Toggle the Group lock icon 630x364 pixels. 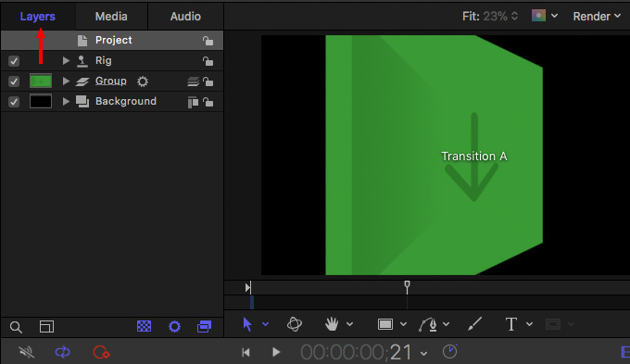click(208, 82)
